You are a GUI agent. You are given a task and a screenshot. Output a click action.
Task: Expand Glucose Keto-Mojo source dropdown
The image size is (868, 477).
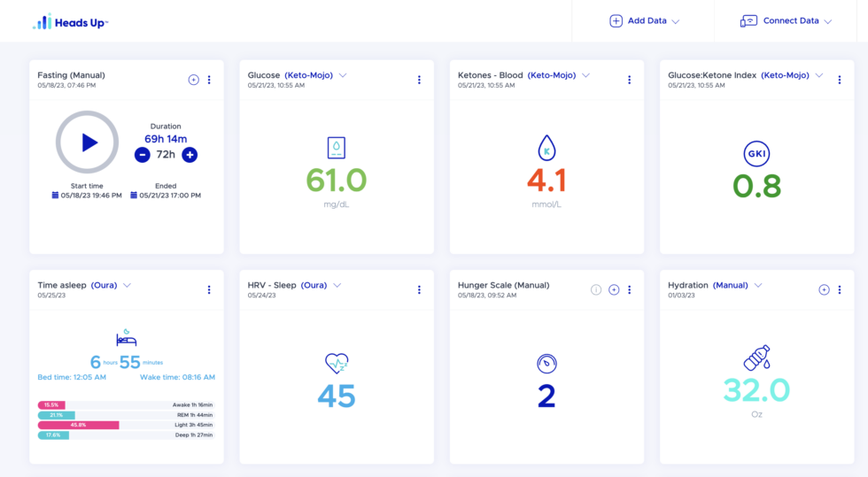(343, 75)
